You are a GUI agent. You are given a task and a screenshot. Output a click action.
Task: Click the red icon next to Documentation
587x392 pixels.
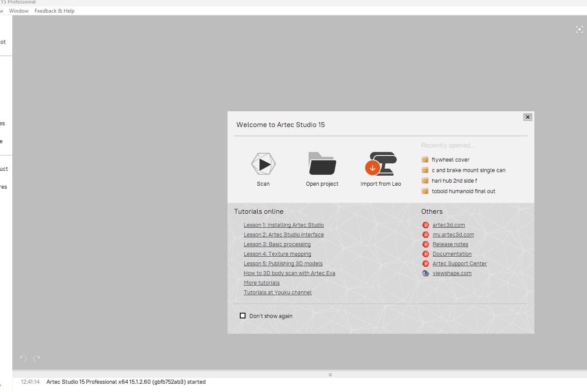point(425,254)
